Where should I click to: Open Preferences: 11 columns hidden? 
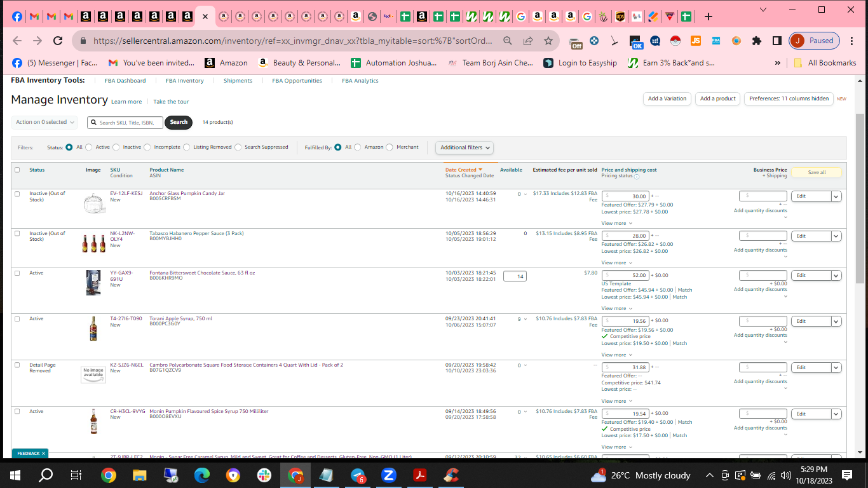coord(789,98)
